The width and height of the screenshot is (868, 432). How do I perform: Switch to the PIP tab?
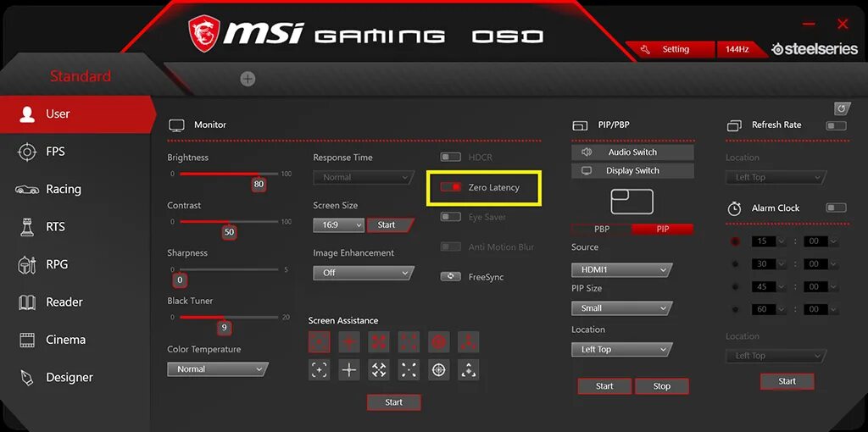tap(663, 229)
